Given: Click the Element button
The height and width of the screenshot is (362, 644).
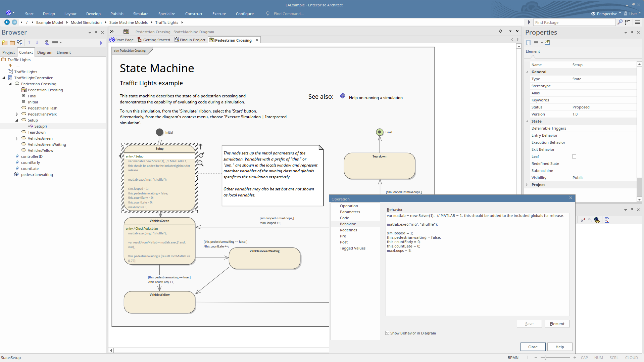Looking at the screenshot, I should click(557, 324).
